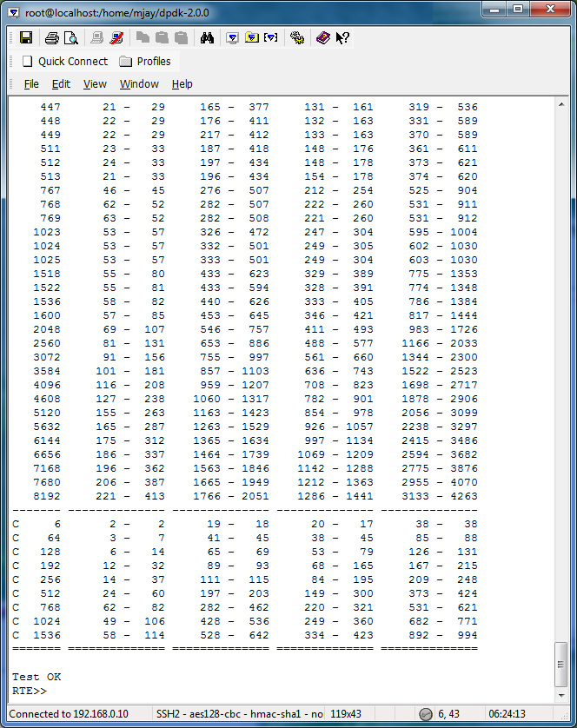
Task: Click the terminal scrollbar down arrow
Action: (x=561, y=696)
